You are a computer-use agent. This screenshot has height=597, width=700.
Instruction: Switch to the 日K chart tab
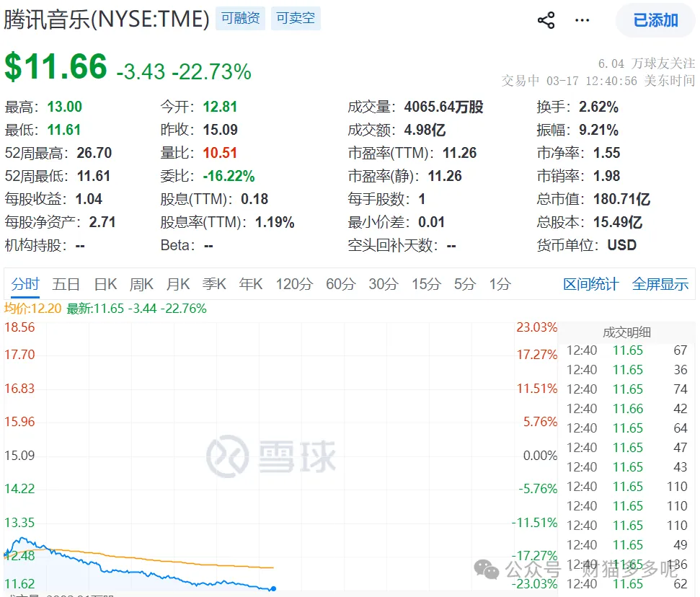[x=105, y=284]
